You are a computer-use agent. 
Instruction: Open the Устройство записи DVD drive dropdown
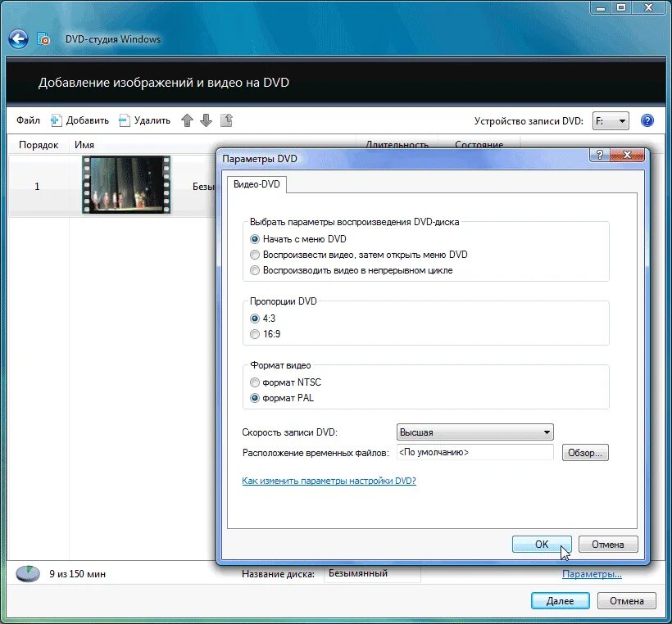click(611, 121)
